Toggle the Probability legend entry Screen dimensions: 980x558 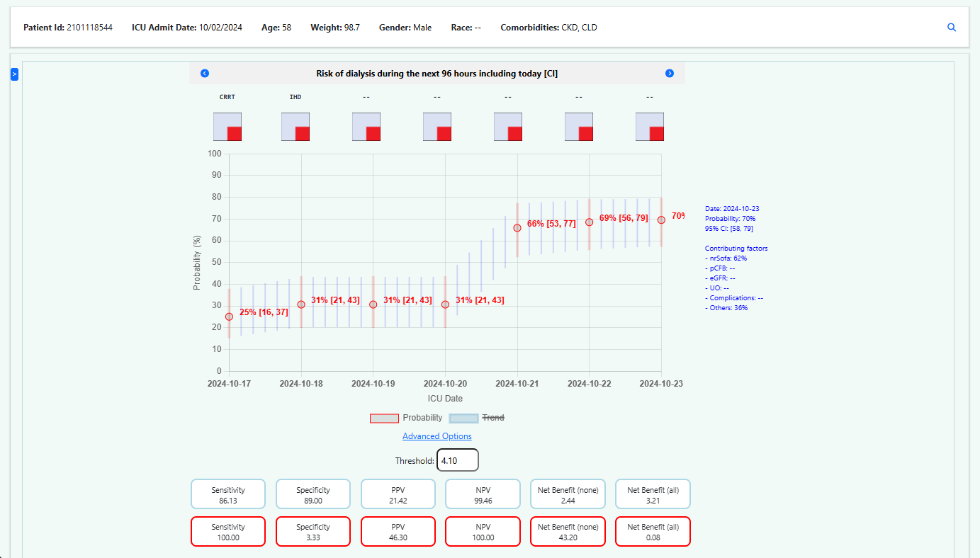click(x=421, y=418)
